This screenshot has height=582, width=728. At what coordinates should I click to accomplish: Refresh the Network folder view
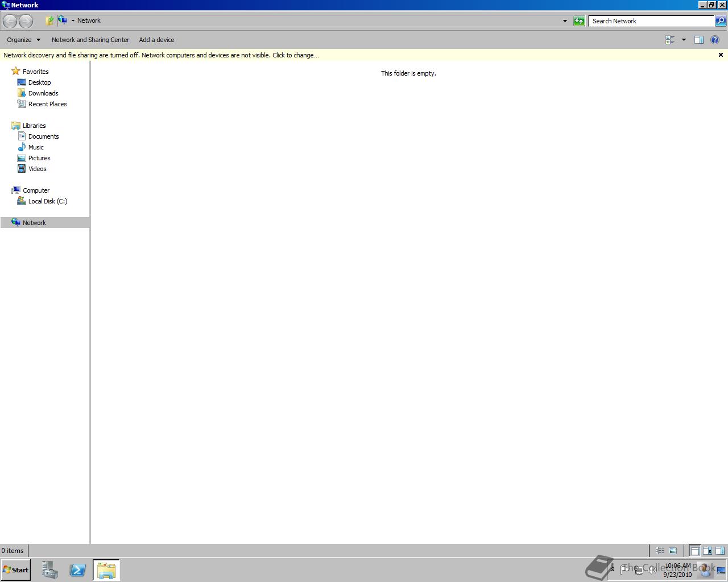pyautogui.click(x=579, y=21)
